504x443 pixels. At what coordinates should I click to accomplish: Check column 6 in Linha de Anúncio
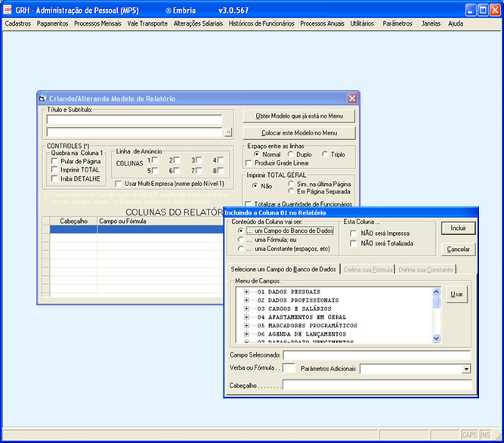point(177,170)
